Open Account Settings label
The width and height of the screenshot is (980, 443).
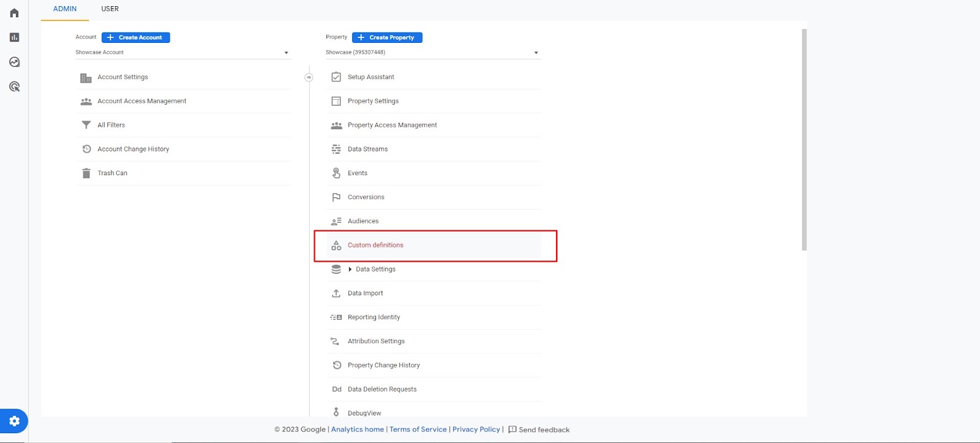[x=123, y=77]
